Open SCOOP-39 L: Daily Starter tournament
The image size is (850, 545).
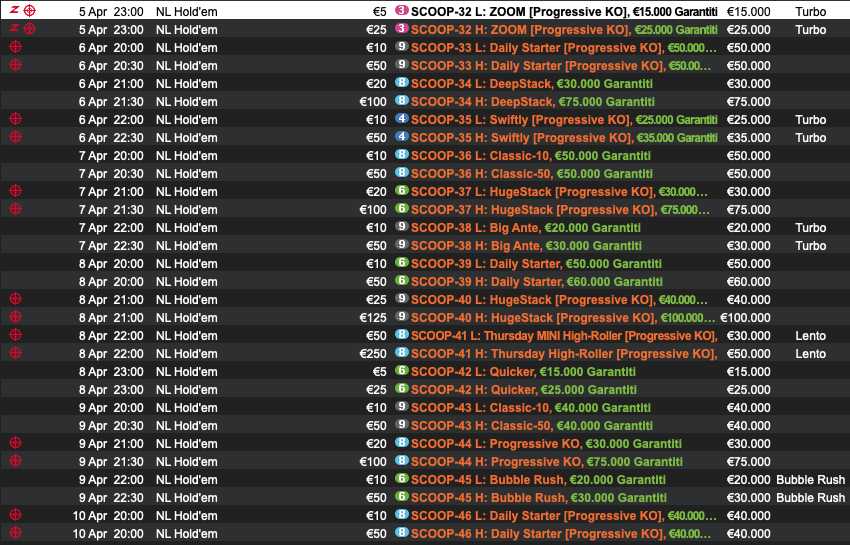[x=536, y=264]
